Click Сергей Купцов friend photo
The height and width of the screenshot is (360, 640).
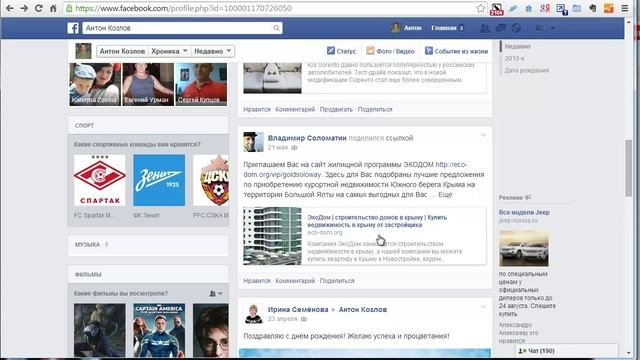[201, 84]
